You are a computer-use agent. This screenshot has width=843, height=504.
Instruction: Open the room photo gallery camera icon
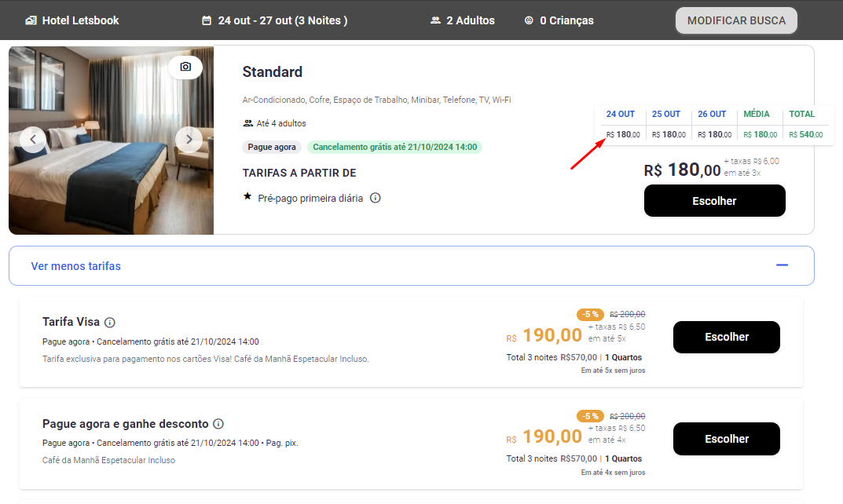tap(185, 67)
